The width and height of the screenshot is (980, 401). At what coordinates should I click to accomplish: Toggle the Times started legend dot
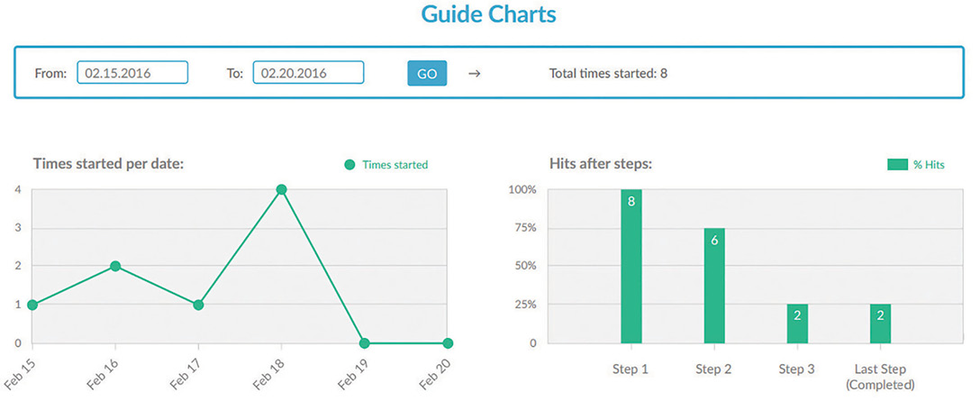coord(350,165)
